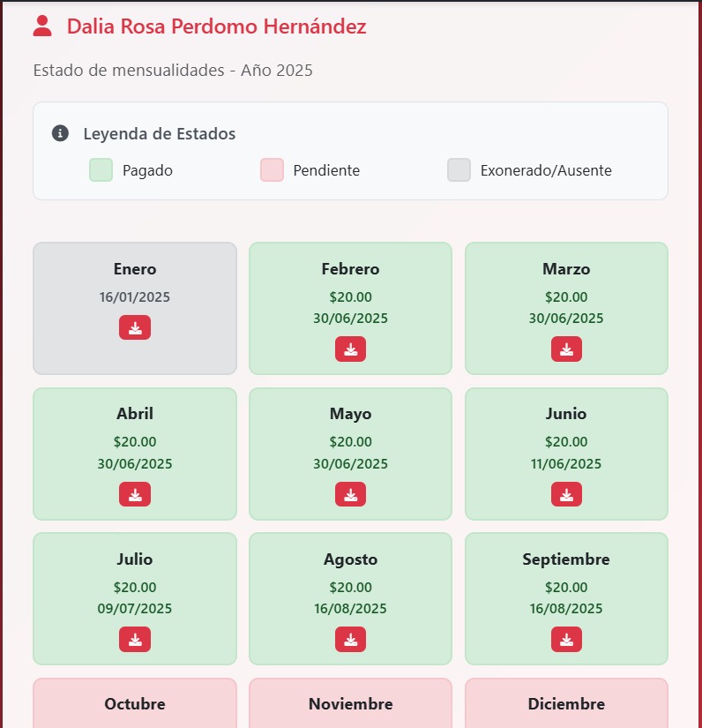Click the Marzo download icon

(x=566, y=349)
